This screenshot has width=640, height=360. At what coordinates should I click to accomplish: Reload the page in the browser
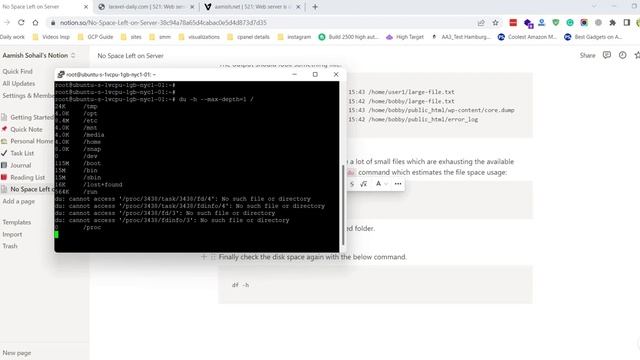pyautogui.click(x=21, y=22)
